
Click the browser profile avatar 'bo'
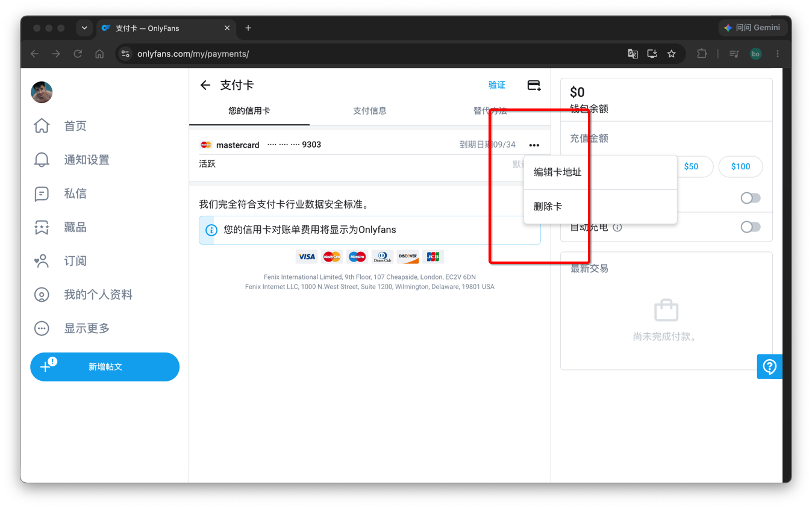point(755,54)
